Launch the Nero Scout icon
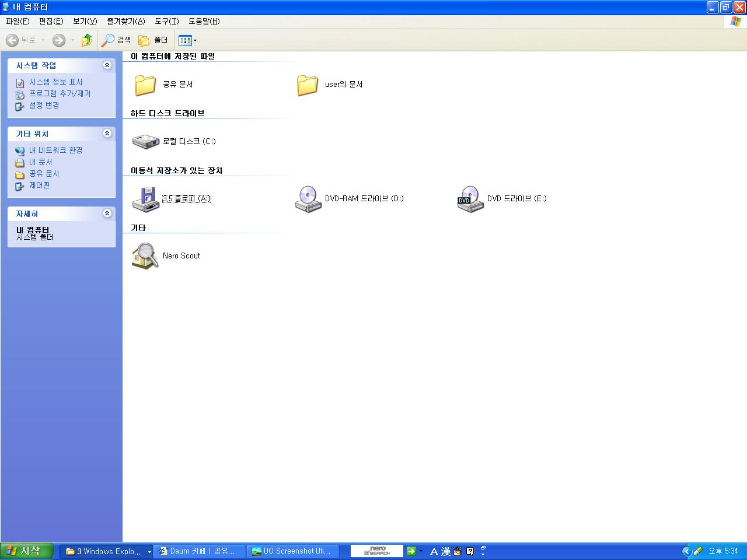Screen dimensions: 747x560 (145, 256)
